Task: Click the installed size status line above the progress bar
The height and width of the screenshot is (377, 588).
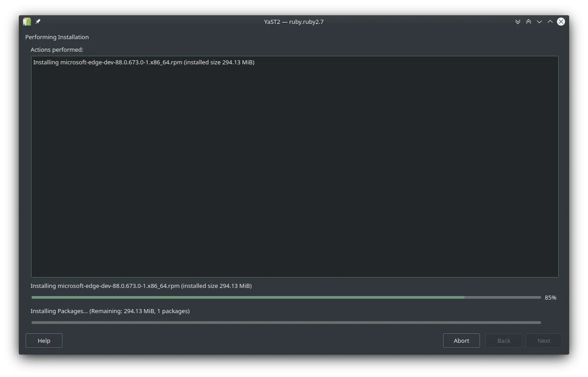Action: 141,286
